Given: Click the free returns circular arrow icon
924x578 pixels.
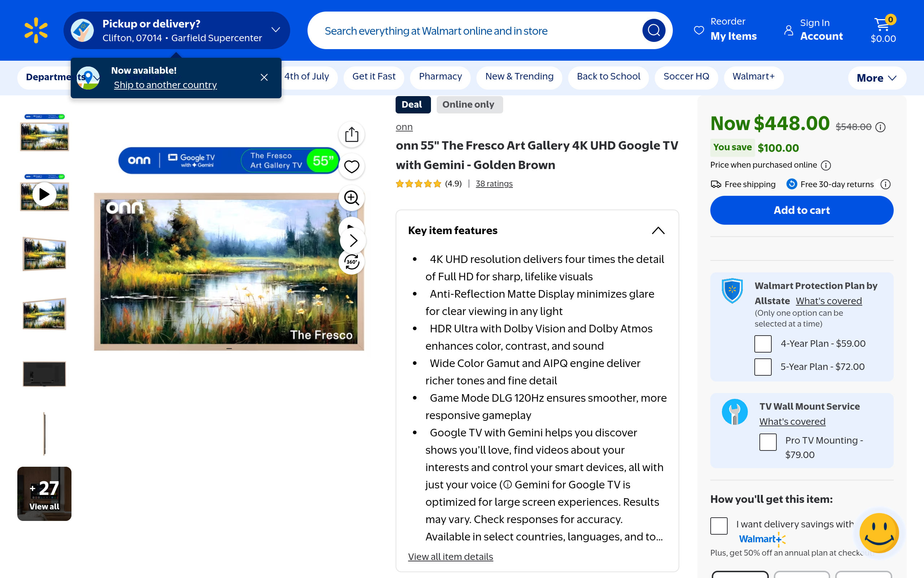Looking at the screenshot, I should [x=792, y=184].
